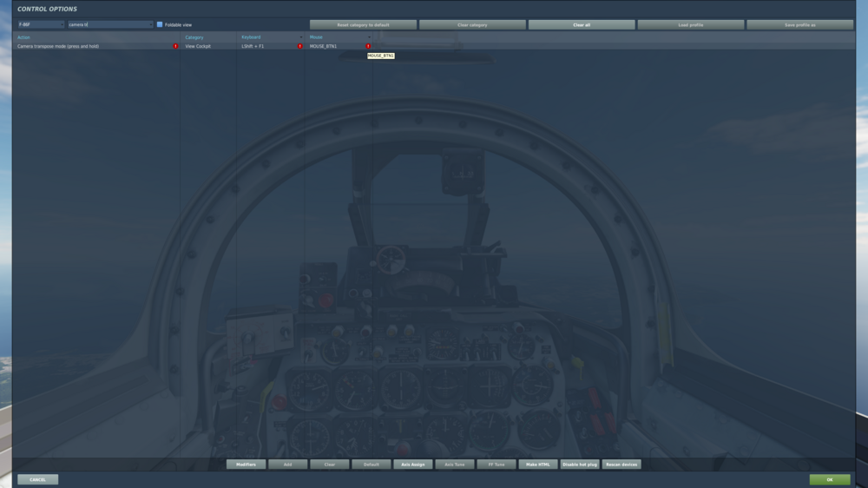Image resolution: width=868 pixels, height=488 pixels.
Task: Open the F-86F aircraft dropdown
Action: point(41,24)
